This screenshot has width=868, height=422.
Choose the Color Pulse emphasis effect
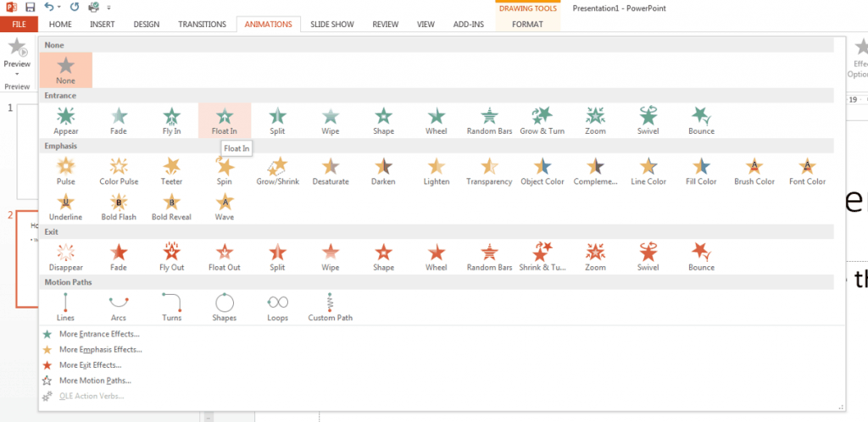119,171
